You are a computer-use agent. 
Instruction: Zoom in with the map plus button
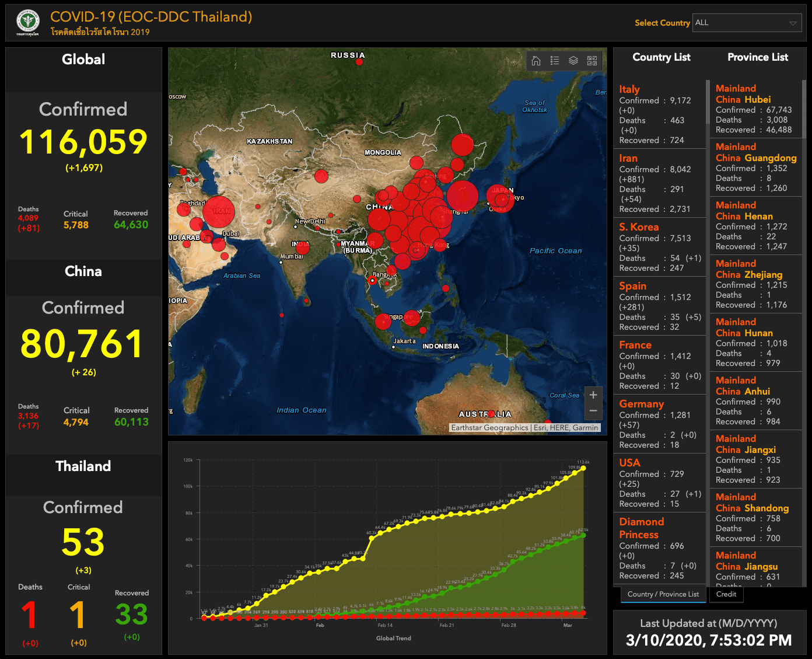[x=593, y=395]
